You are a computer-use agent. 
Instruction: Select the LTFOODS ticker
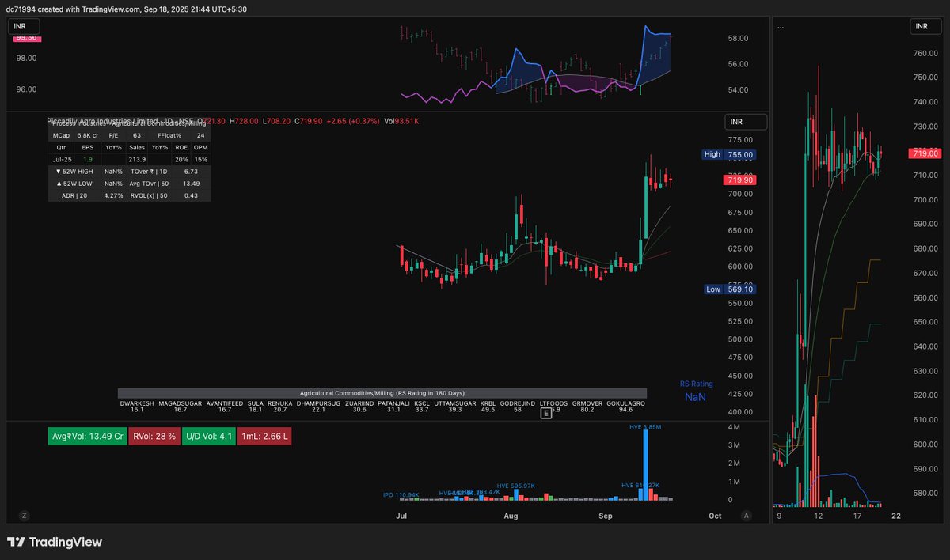pyautogui.click(x=555, y=403)
